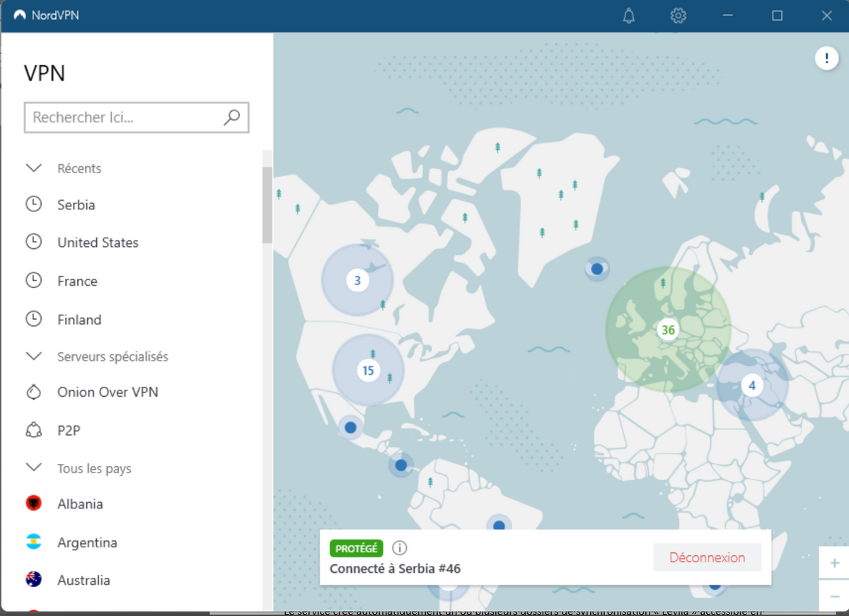Maximize the NordVPN window
This screenshot has height=616, width=849.
click(777, 16)
